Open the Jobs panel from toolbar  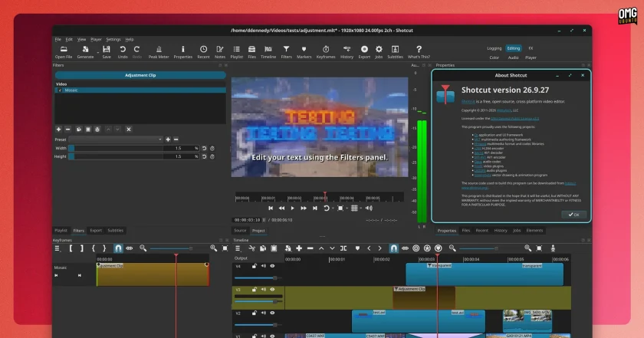click(x=379, y=52)
